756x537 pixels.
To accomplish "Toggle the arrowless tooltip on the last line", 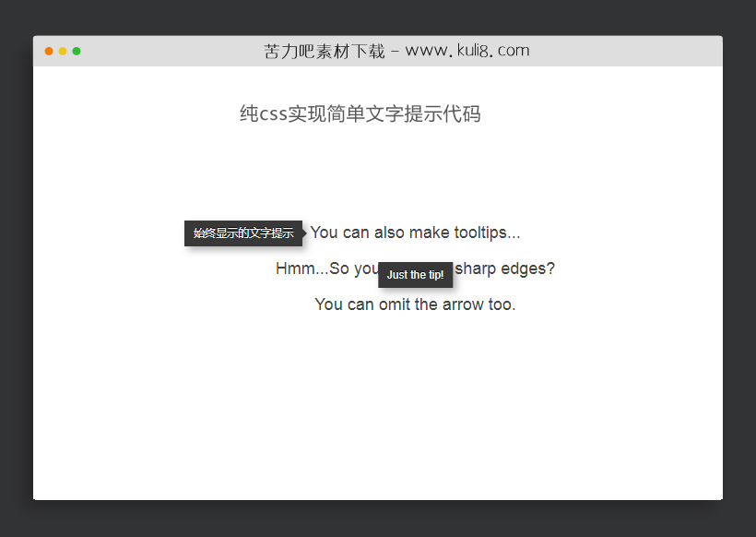I will [x=415, y=304].
